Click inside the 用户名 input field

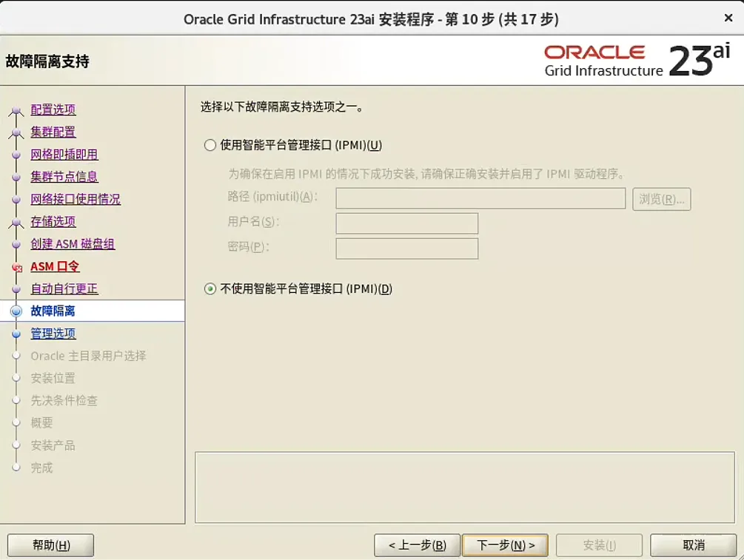click(406, 223)
